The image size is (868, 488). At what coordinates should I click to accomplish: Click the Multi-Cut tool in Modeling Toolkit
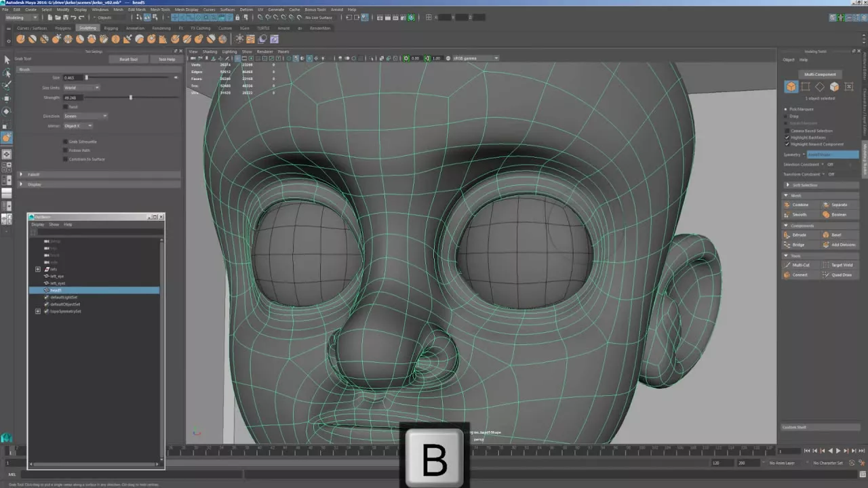tap(797, 265)
